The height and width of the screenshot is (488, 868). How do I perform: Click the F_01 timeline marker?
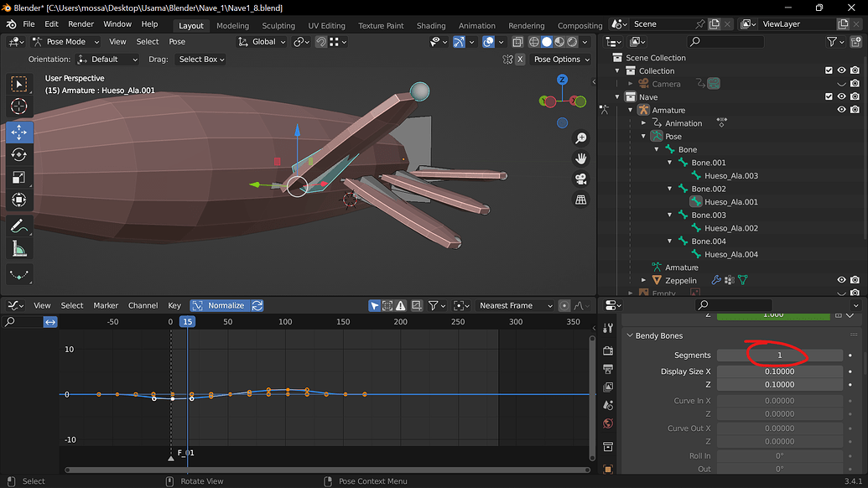170,458
